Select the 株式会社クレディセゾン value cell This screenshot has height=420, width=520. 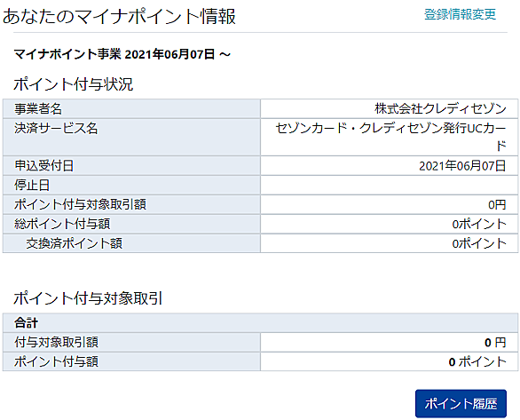(x=390, y=109)
